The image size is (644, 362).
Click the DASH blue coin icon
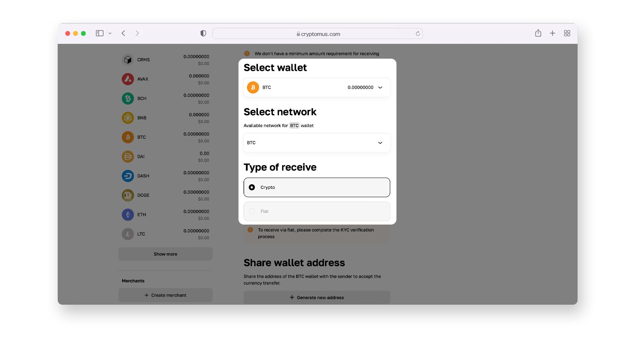pyautogui.click(x=127, y=176)
